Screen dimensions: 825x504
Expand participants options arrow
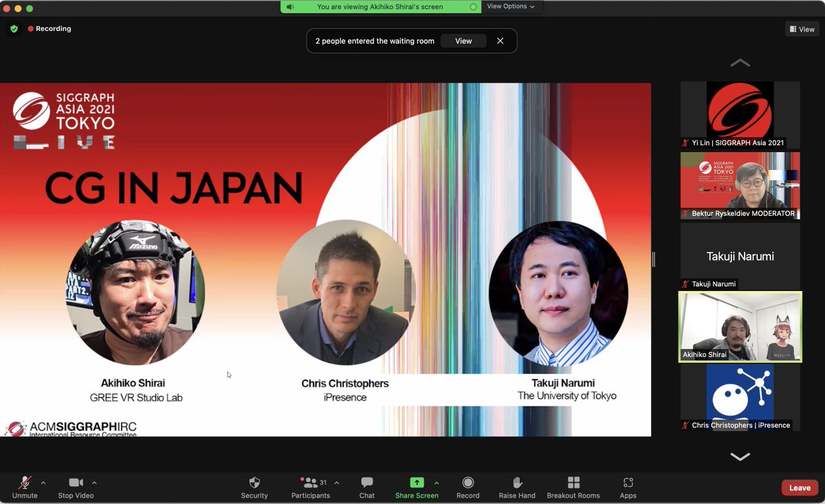[336, 483]
